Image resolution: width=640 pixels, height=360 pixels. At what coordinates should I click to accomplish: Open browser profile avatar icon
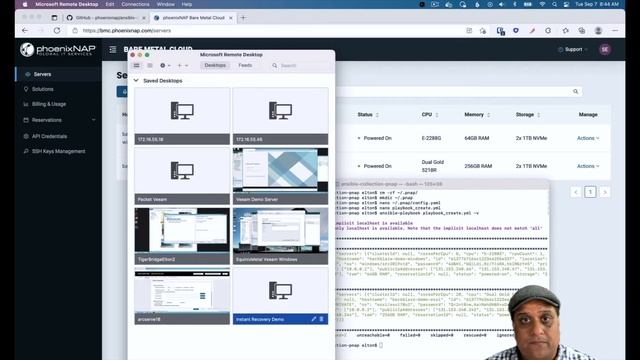point(598,31)
